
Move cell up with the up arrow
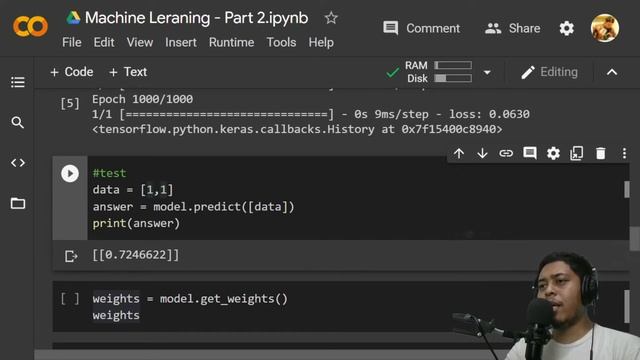[x=459, y=153]
